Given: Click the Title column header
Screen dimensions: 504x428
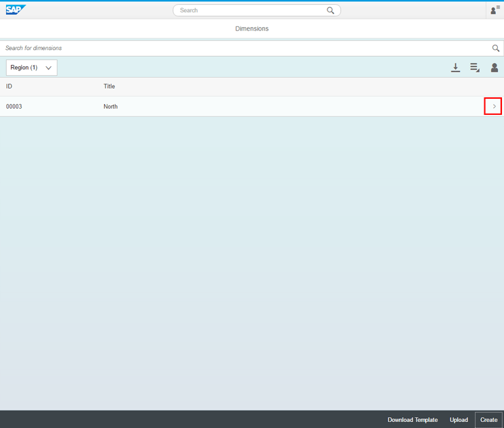Looking at the screenshot, I should coord(109,87).
